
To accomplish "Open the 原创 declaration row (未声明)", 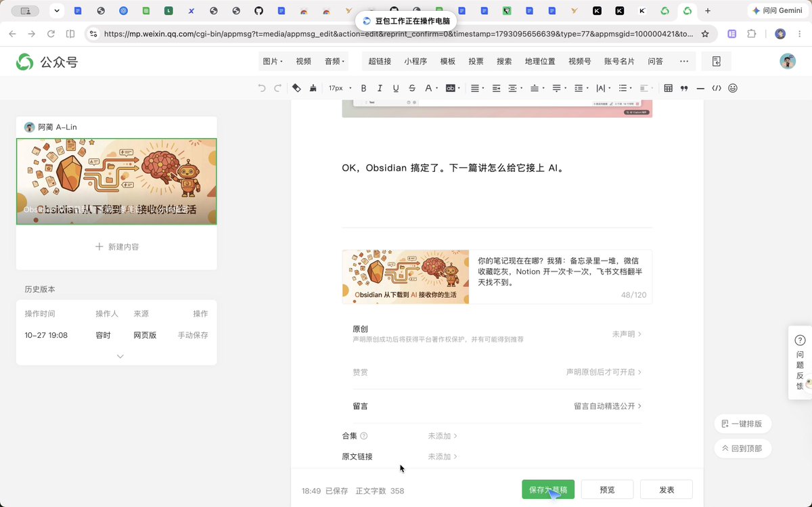I will [497, 334].
